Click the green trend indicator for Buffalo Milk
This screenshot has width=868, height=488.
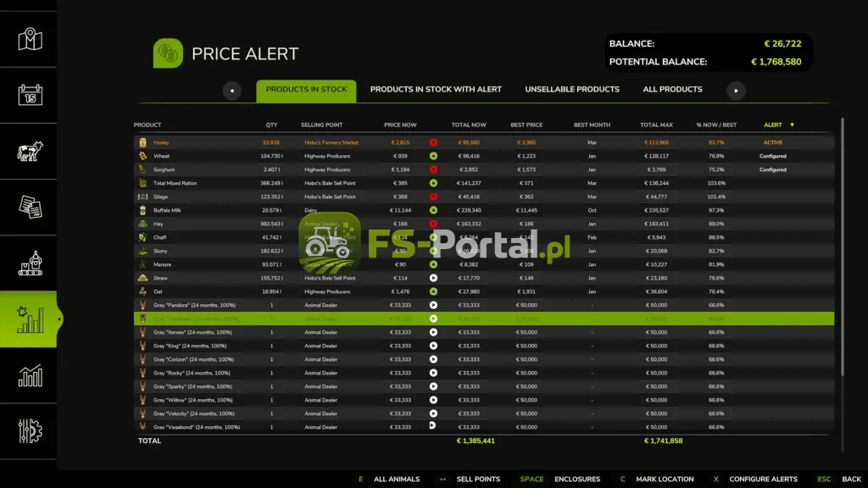[433, 210]
